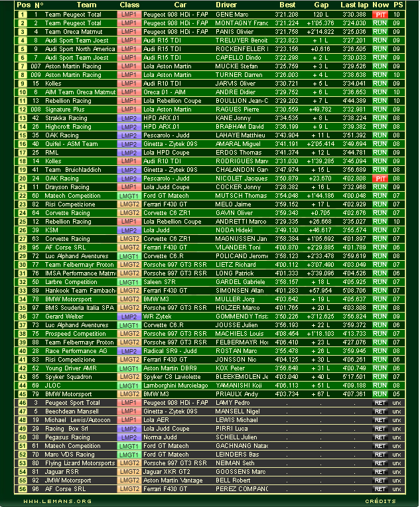420x507 pixels.
Task: Click the PIT status for NICOLET Jacques
Action: (380, 179)
